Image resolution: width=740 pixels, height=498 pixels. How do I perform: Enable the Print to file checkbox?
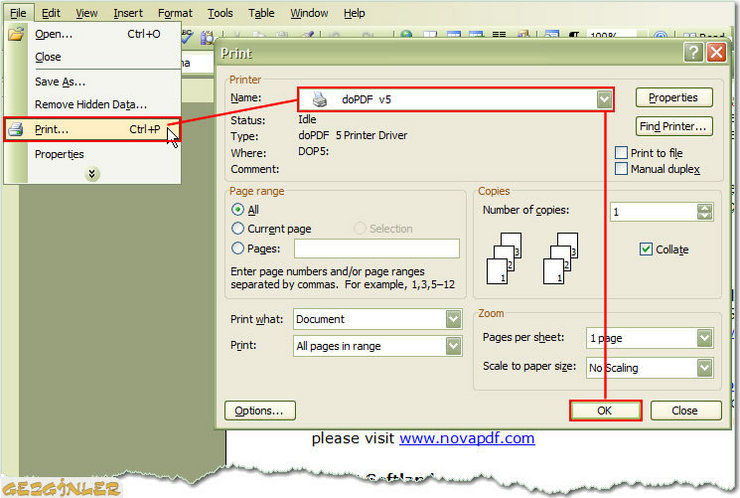[x=622, y=152]
